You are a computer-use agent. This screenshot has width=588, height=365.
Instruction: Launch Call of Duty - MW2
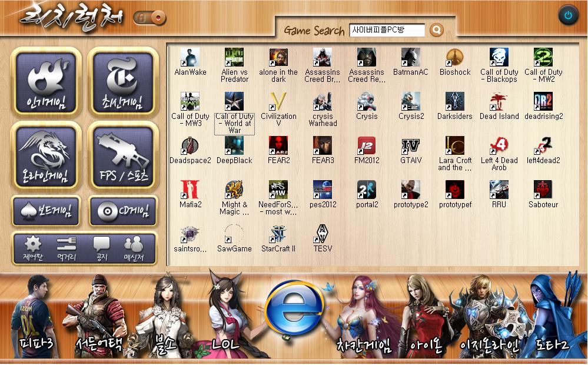pyautogui.click(x=543, y=65)
